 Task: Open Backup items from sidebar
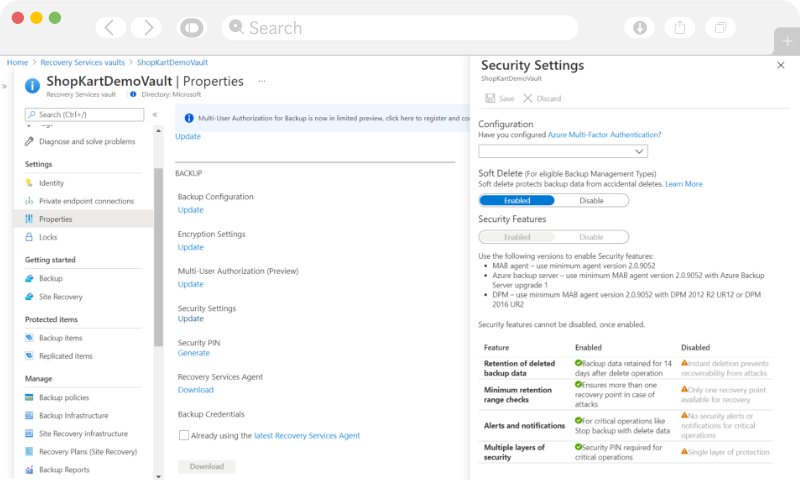(59, 338)
